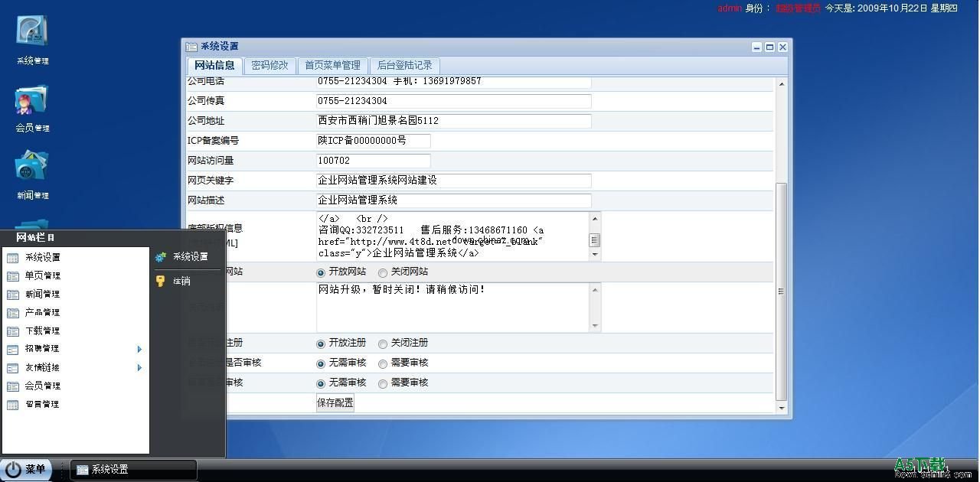Switch 会员注册是否审核 to 需要审核

[x=383, y=363]
